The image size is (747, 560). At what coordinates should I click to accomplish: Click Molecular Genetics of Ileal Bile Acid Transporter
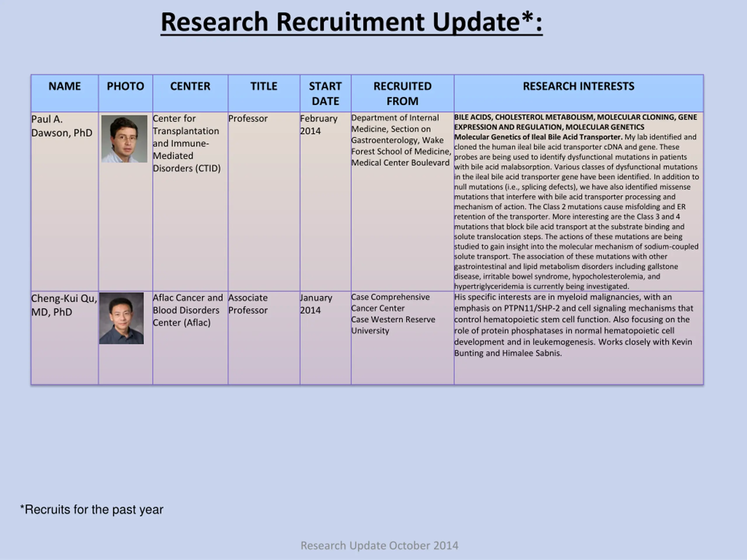(538, 137)
